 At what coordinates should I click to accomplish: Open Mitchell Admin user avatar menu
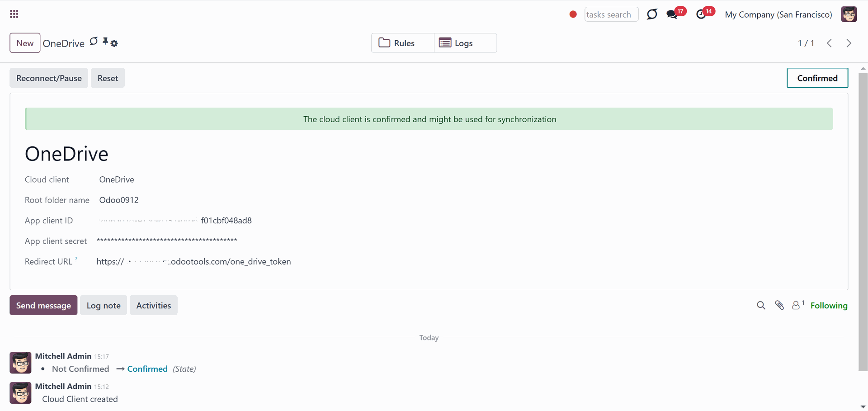click(849, 14)
